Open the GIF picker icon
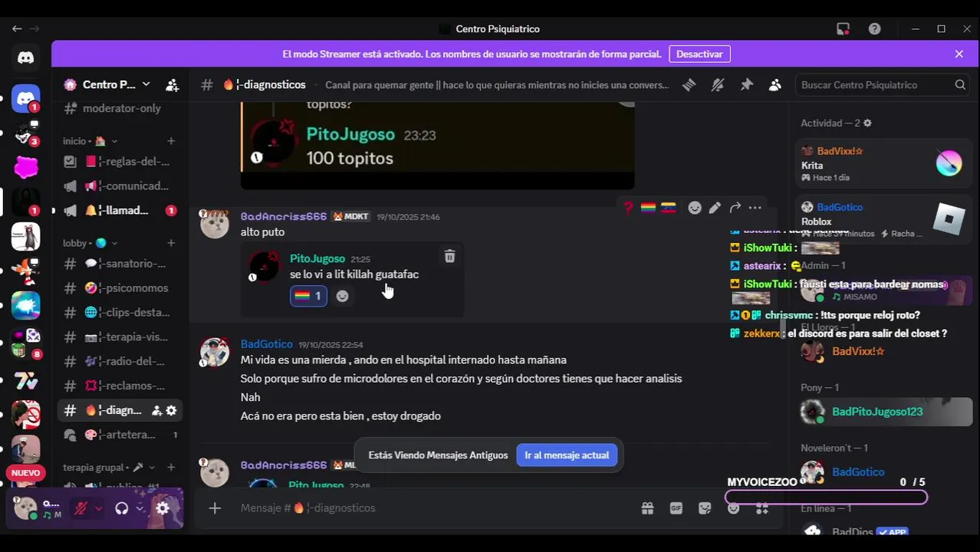This screenshot has height=552, width=980. point(676,508)
